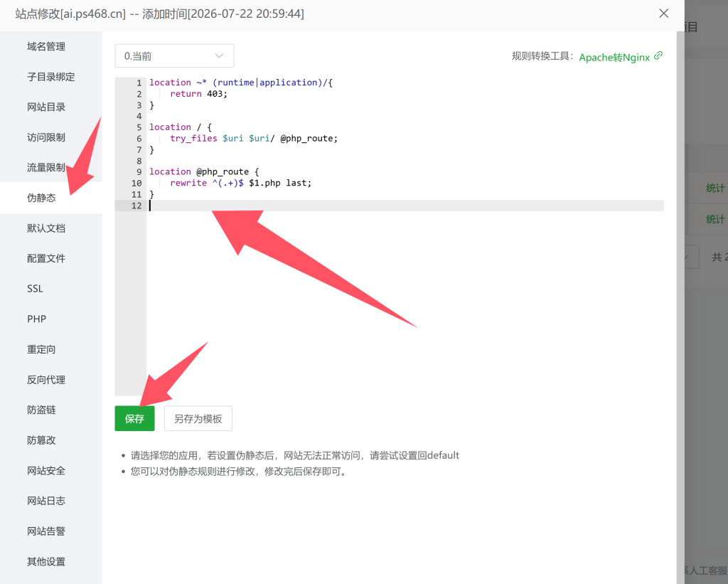
Task: Place cursor on empty editor line 12
Action: click(406, 206)
